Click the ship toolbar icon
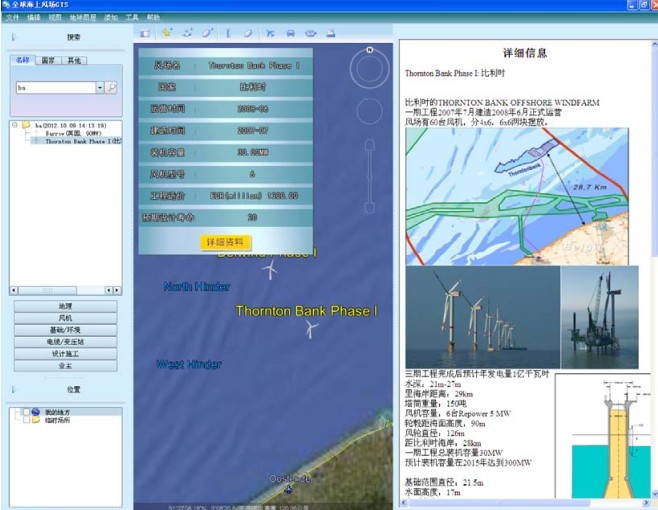 311,33
